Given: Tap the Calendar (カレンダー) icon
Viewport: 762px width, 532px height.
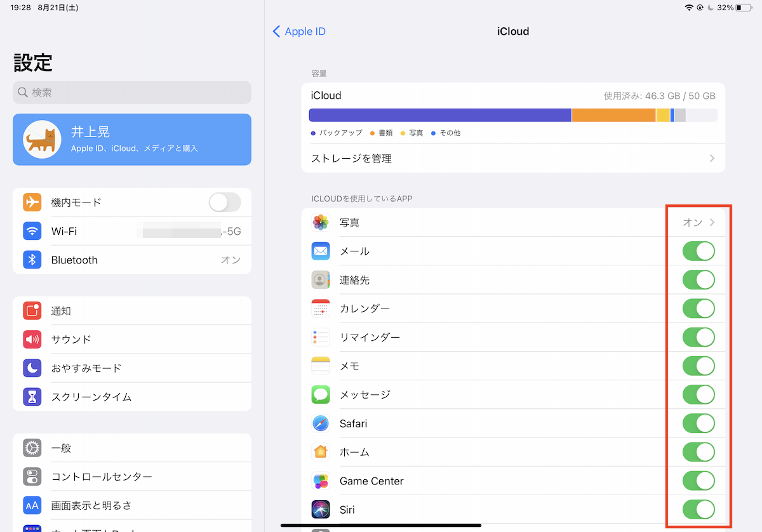Looking at the screenshot, I should (321, 309).
